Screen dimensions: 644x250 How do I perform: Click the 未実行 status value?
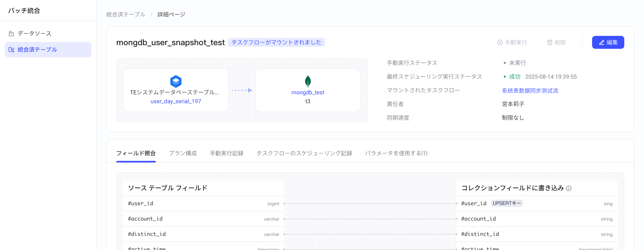pyautogui.click(x=517, y=63)
